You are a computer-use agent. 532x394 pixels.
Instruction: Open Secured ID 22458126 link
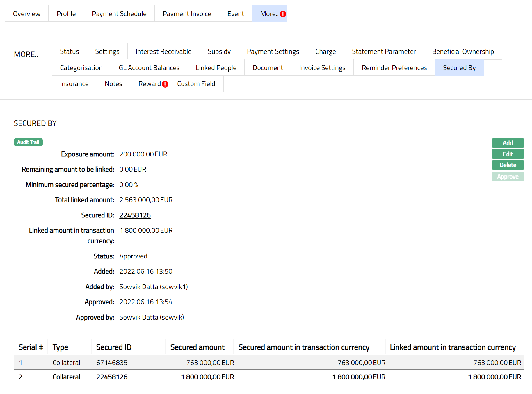(135, 215)
